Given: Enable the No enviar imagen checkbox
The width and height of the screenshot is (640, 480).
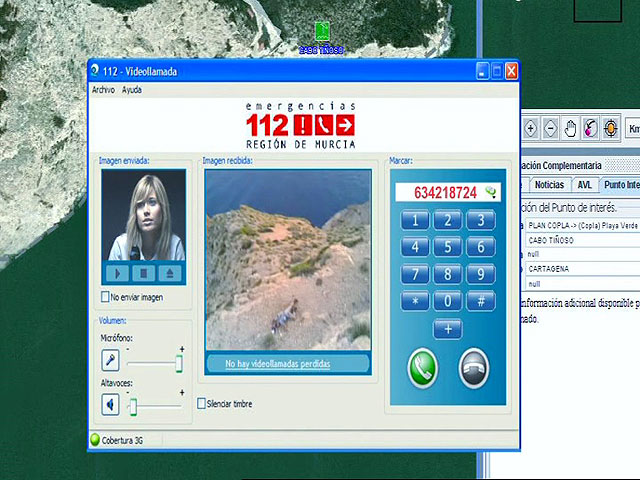Looking at the screenshot, I should (x=106, y=297).
